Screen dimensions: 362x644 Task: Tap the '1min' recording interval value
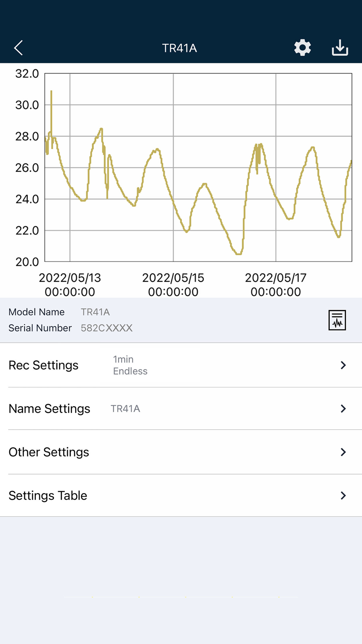point(123,359)
